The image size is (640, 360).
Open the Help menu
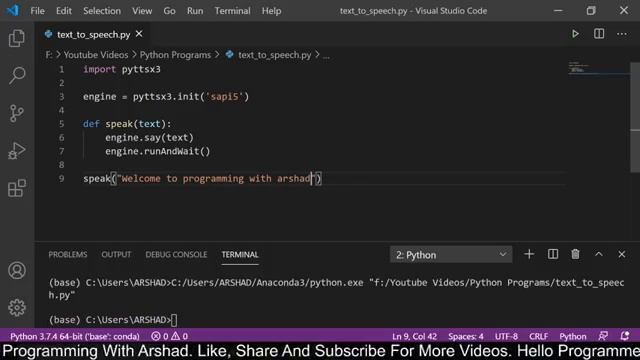(x=271, y=11)
